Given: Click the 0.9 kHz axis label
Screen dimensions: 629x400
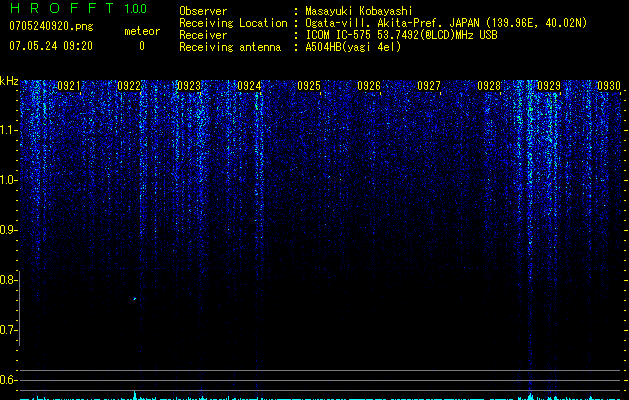Looking at the screenshot, I should point(9,230).
